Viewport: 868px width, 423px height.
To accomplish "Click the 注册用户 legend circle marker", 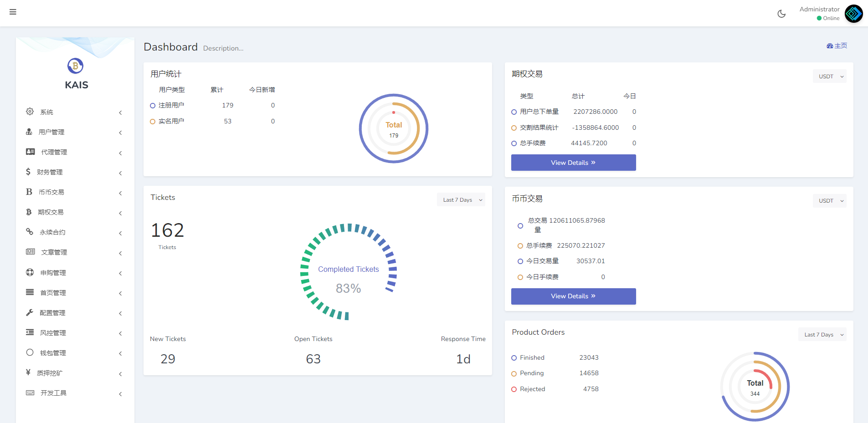I will [x=153, y=106].
